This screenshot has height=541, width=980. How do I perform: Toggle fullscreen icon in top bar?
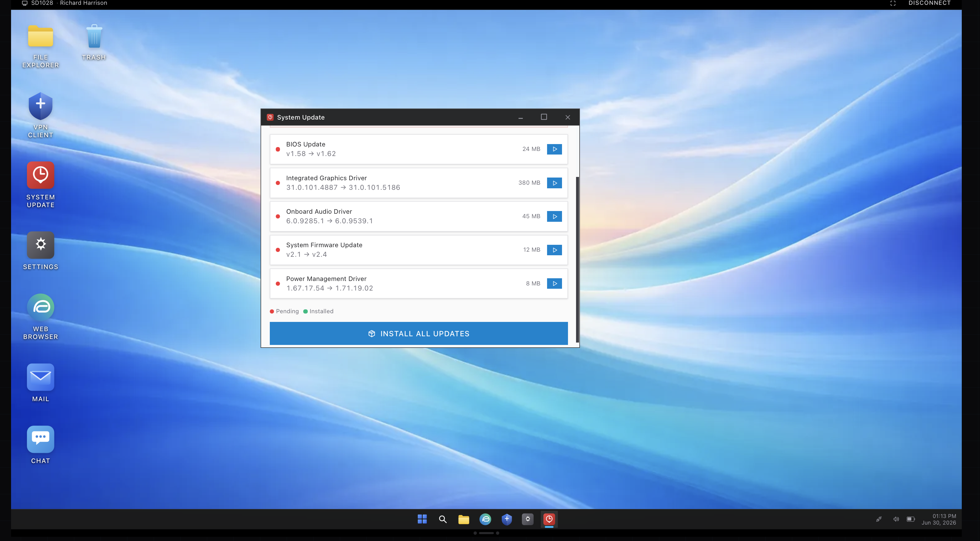(893, 3)
